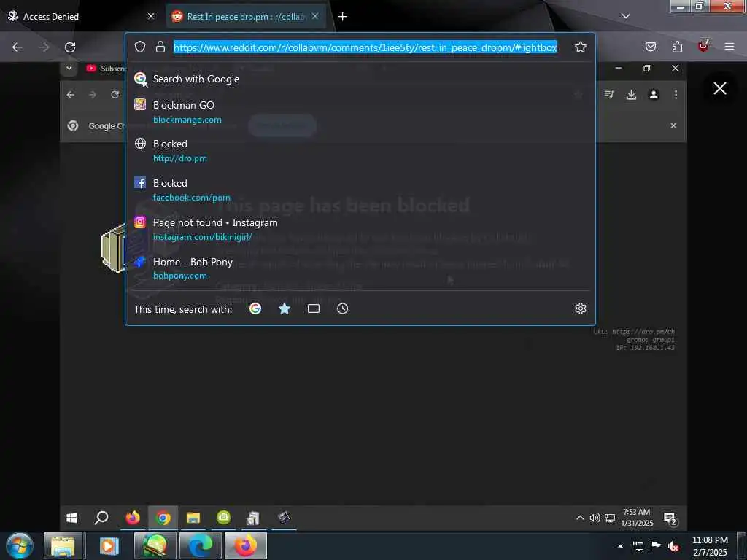Open the tracking protection shield icon

139,47
